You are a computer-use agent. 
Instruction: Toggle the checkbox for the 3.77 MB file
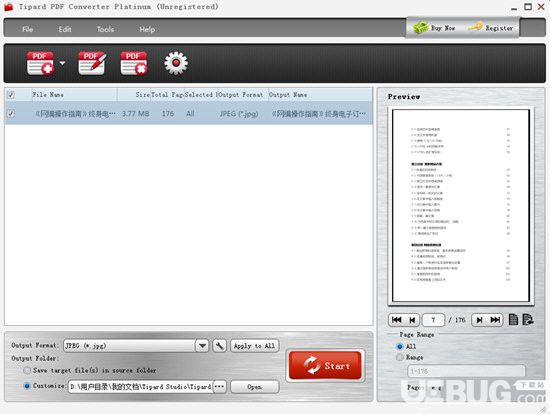11,114
